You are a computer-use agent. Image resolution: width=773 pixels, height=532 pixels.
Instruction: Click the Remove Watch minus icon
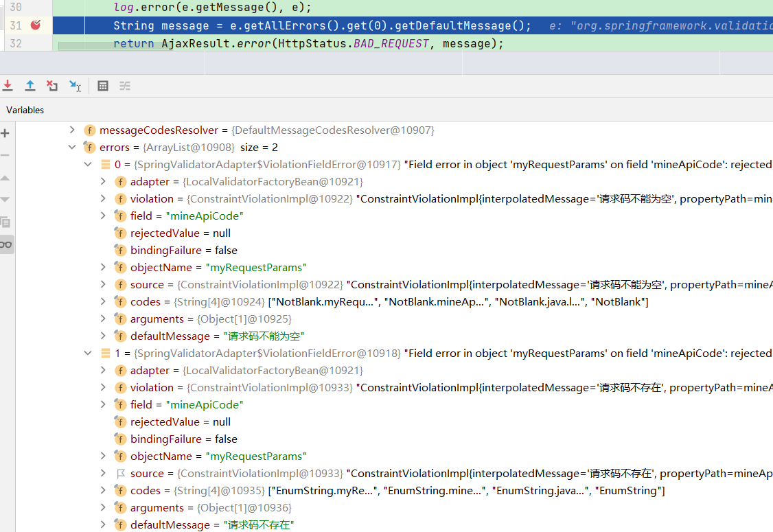point(5,155)
